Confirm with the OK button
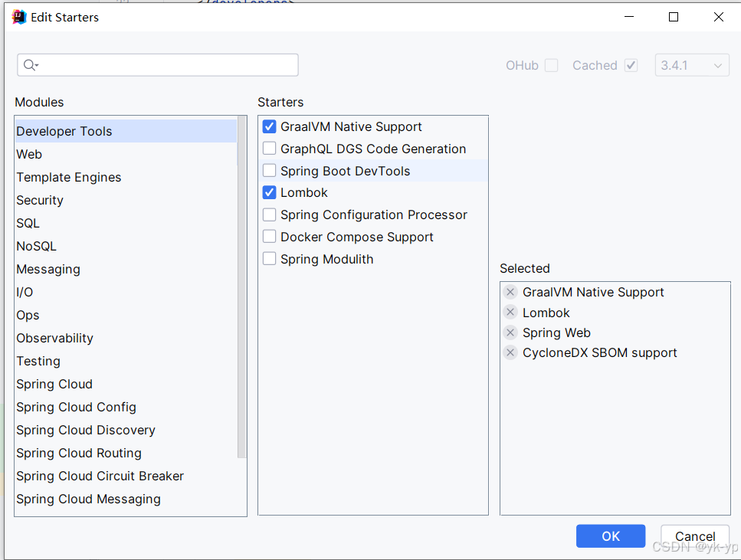Screen dimensions: 741x560 (x=611, y=536)
